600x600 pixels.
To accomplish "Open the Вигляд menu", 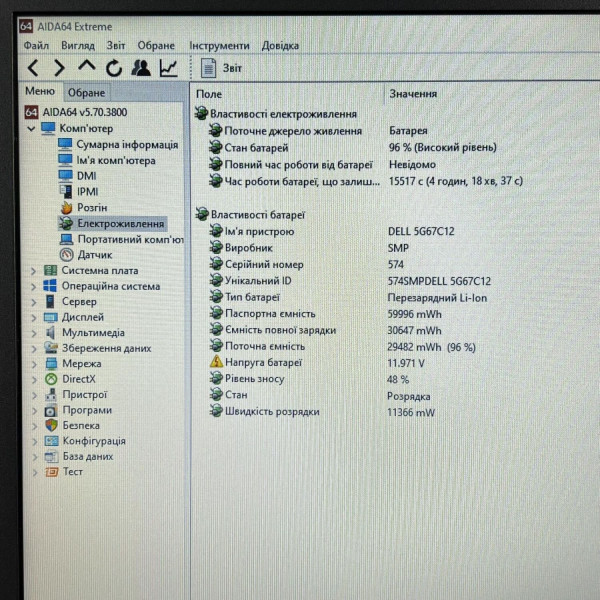I will (78, 46).
